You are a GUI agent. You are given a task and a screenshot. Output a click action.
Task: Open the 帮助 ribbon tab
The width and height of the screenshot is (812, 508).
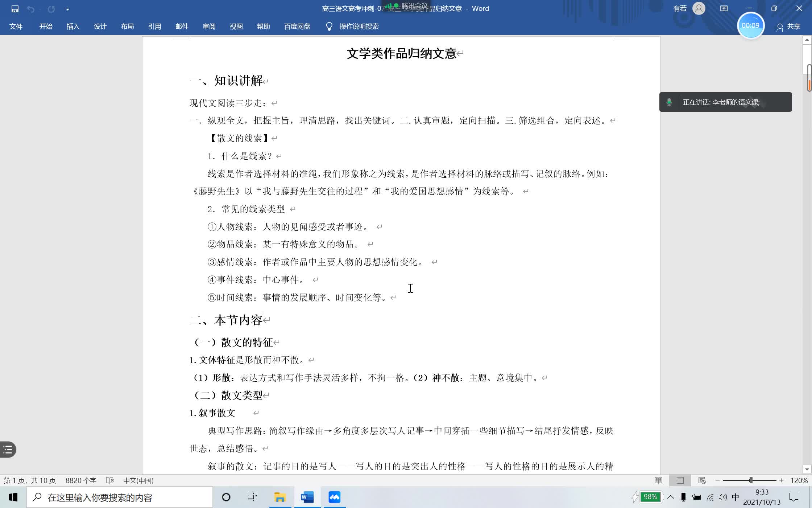click(263, 26)
